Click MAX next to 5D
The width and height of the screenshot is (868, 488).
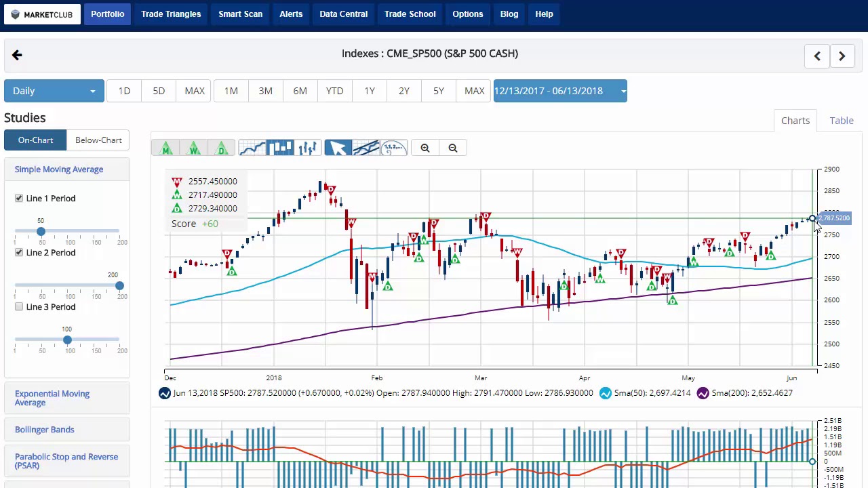(195, 91)
